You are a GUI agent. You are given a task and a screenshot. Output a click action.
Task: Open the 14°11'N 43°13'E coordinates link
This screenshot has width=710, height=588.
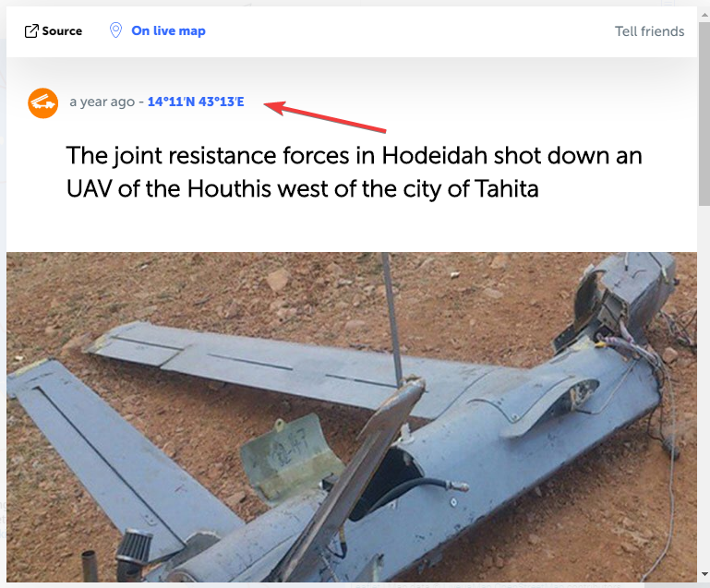(x=196, y=102)
